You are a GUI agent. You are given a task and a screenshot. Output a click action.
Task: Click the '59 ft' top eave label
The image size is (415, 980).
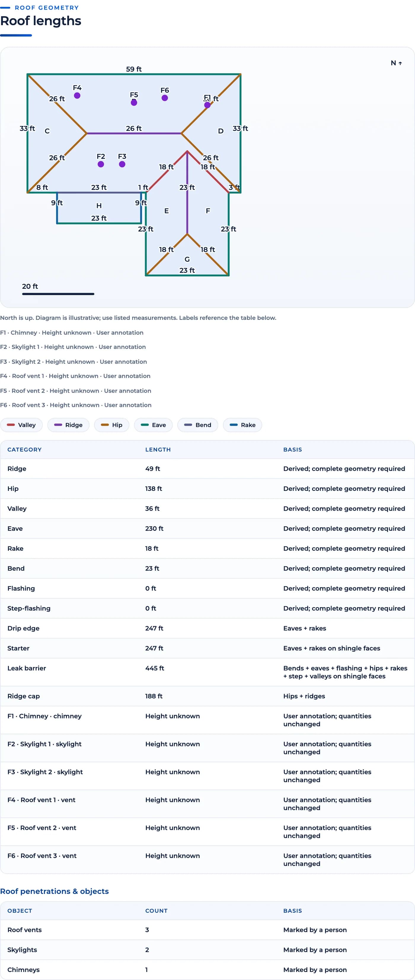[x=134, y=69]
